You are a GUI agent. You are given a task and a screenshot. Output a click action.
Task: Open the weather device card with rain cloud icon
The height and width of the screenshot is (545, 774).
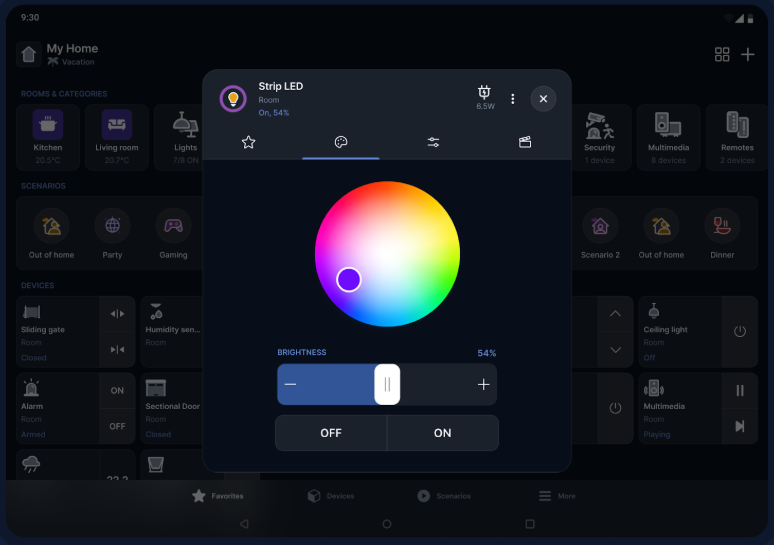pyautogui.click(x=58, y=465)
